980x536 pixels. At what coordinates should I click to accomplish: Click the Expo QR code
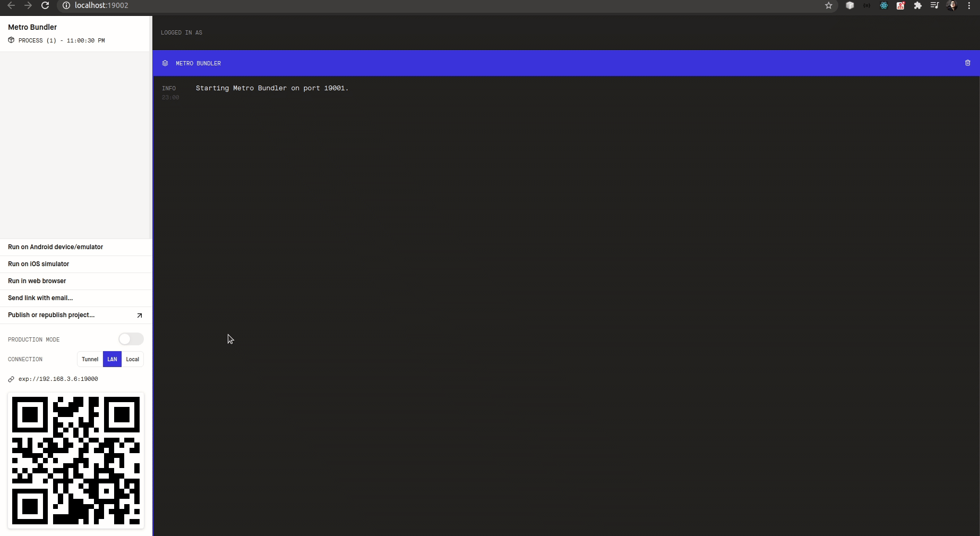[x=76, y=461]
